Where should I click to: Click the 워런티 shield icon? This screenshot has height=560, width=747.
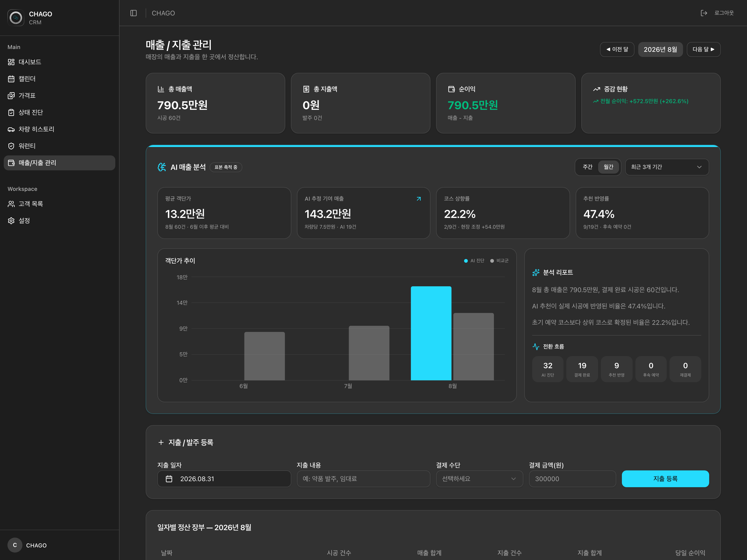11,146
